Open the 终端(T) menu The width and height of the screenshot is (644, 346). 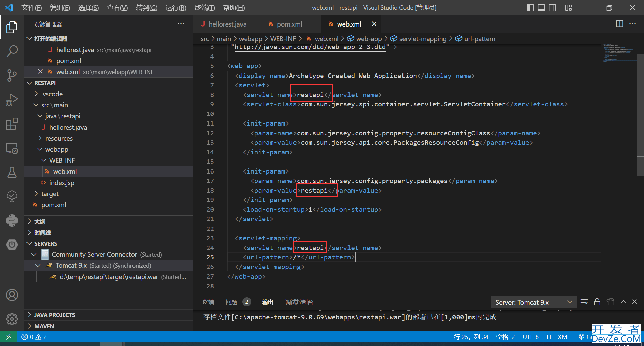click(x=204, y=8)
